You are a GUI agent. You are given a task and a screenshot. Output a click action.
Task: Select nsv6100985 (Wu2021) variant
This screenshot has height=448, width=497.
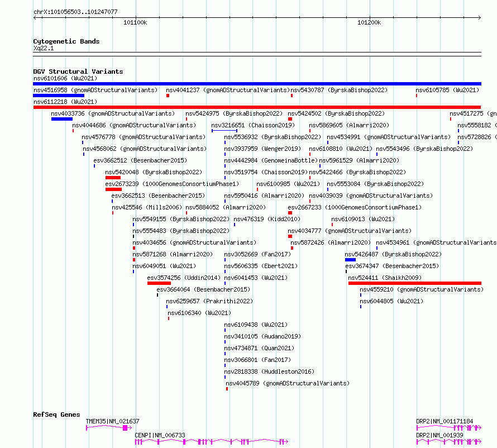(288, 184)
